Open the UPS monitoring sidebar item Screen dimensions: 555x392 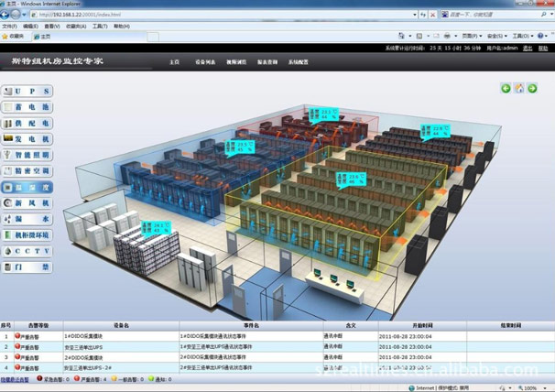27,92
